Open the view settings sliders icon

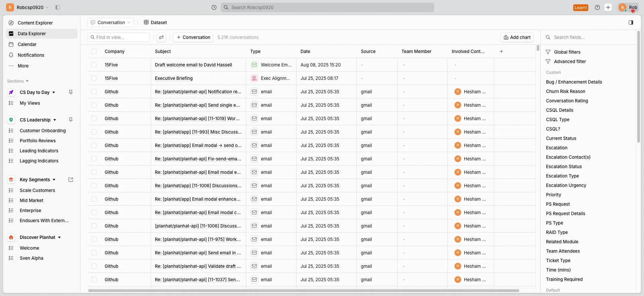click(x=161, y=37)
